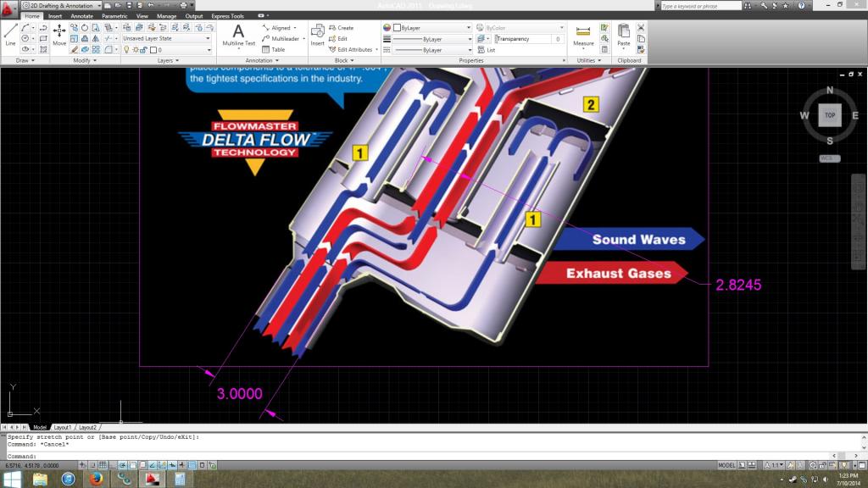This screenshot has height=488, width=868.
Task: Open the Output ribbon tab
Action: coord(194,16)
